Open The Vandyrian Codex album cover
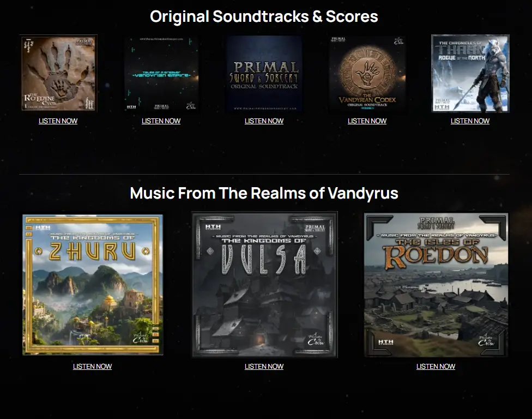The width and height of the screenshot is (532, 419). (x=367, y=73)
